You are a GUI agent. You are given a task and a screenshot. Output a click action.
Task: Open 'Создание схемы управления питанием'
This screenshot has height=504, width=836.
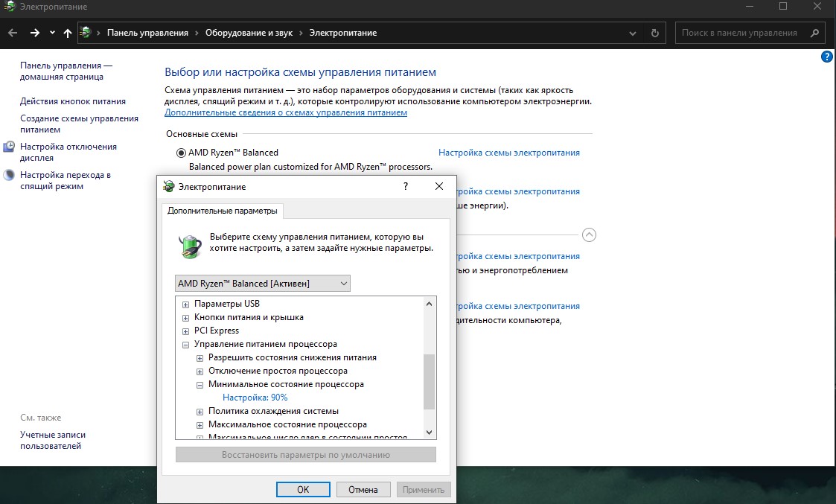click(79, 124)
